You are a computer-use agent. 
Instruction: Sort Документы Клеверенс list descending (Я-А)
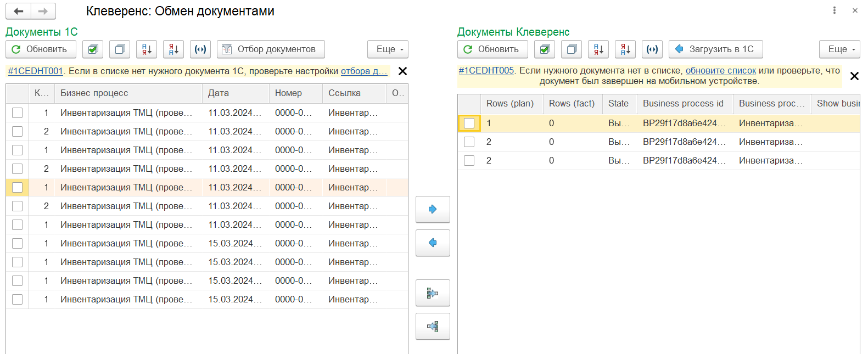pos(625,49)
